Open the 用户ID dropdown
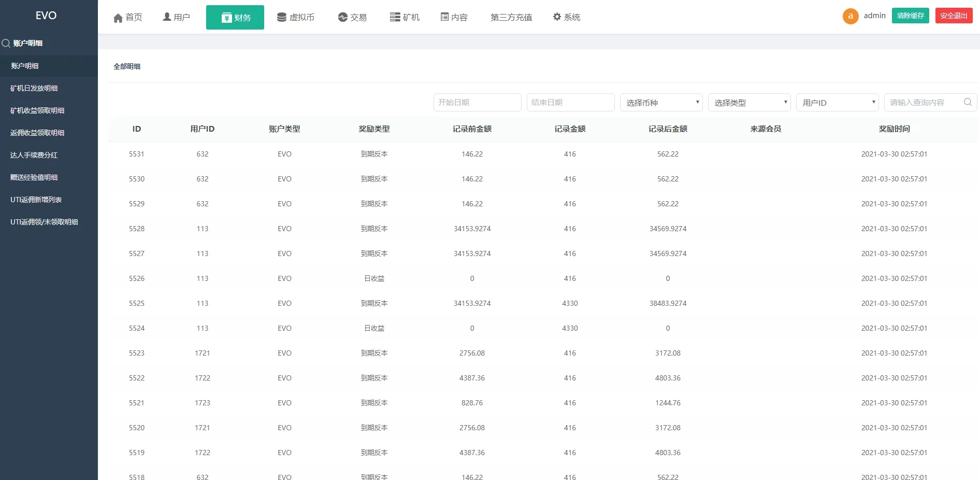Viewport: 980px width, 480px height. pos(837,102)
